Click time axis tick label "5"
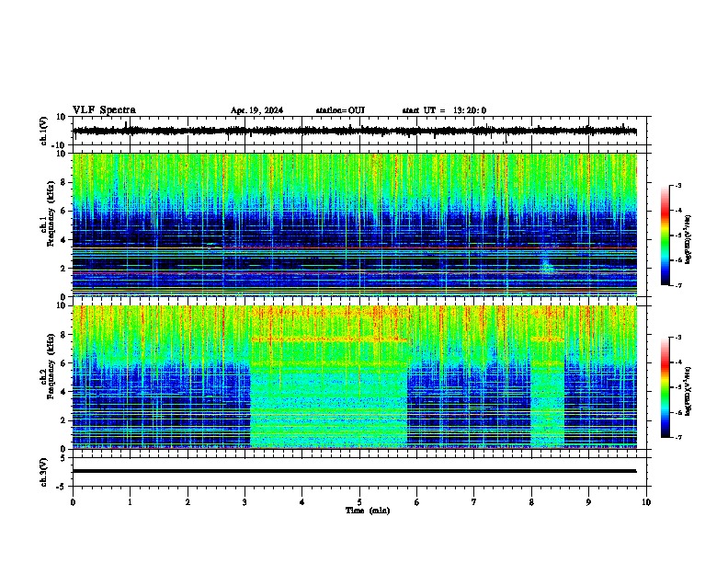 [359, 502]
